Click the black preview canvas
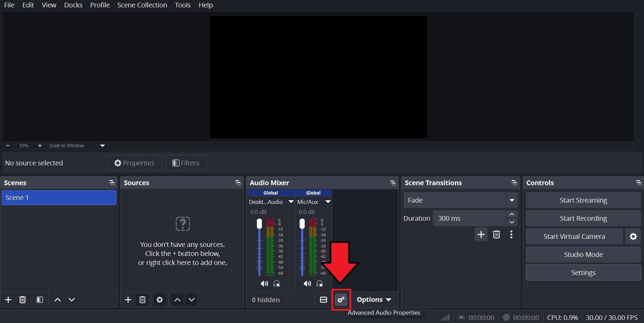This screenshot has height=323, width=644. [x=318, y=77]
